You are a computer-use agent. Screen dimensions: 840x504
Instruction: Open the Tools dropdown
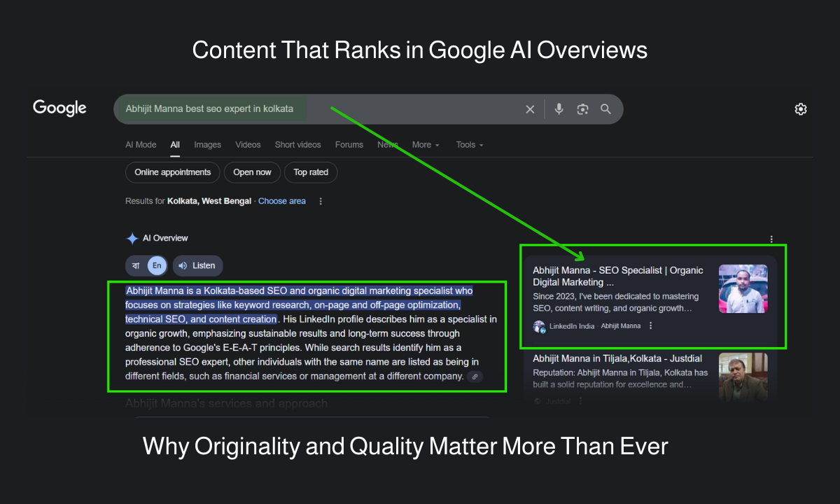[x=468, y=145]
